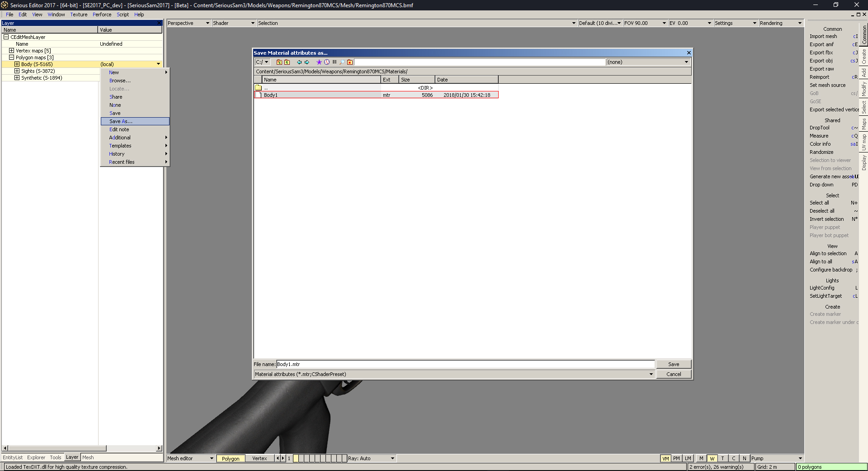This screenshot has width=868, height=471.
Task: Click the '2 error(s), 26 warning(s)' status text
Action: tap(716, 467)
